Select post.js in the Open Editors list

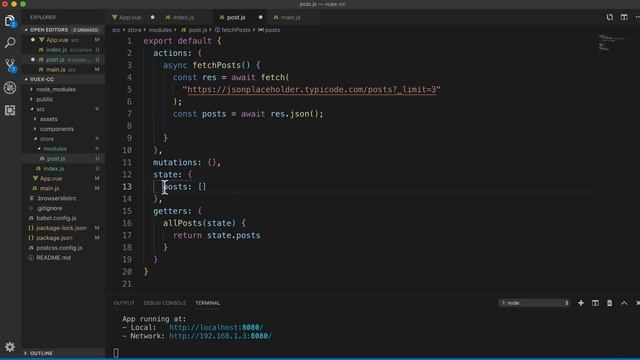tap(55, 60)
